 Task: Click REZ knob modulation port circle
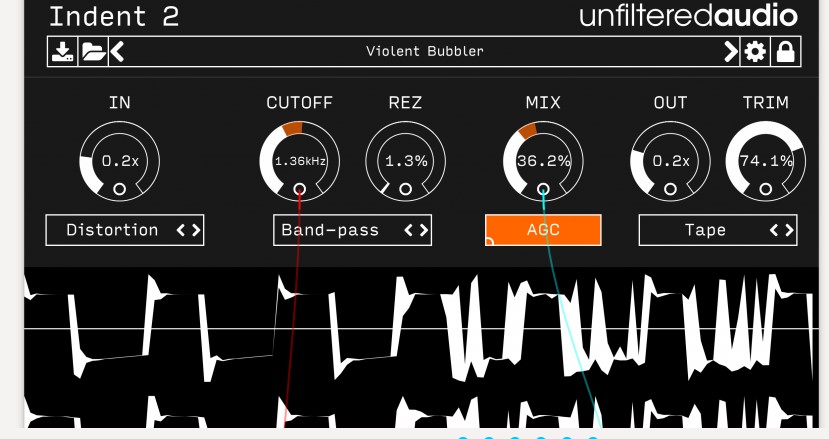[406, 189]
